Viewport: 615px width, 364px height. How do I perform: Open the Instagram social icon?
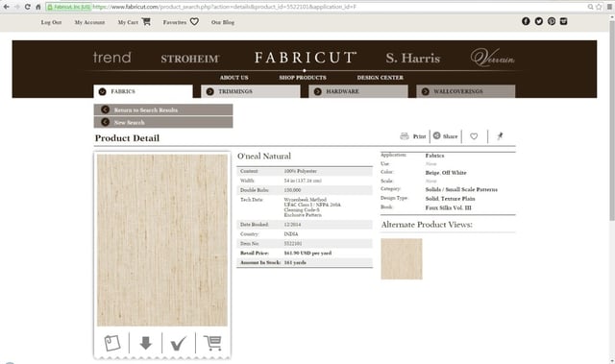coord(564,21)
